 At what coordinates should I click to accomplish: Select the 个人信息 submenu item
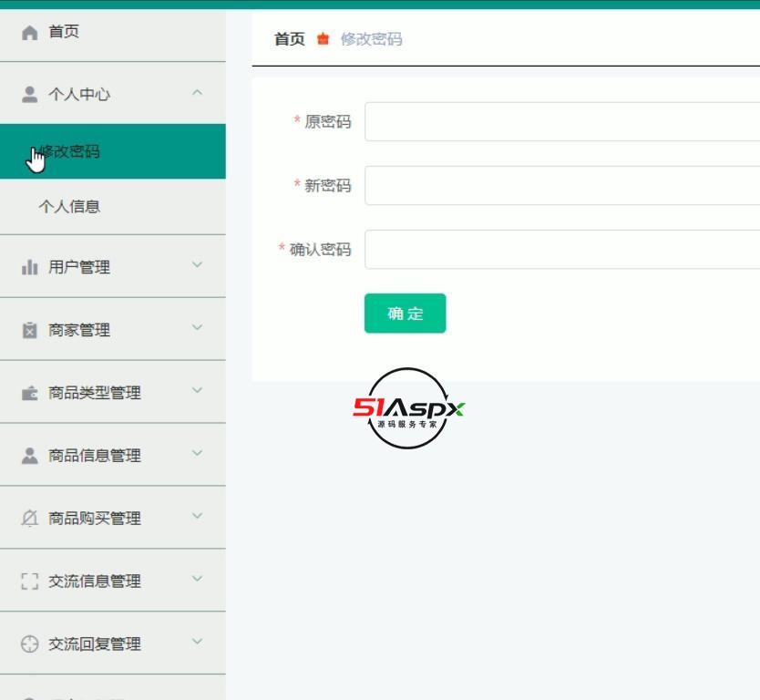(112, 207)
